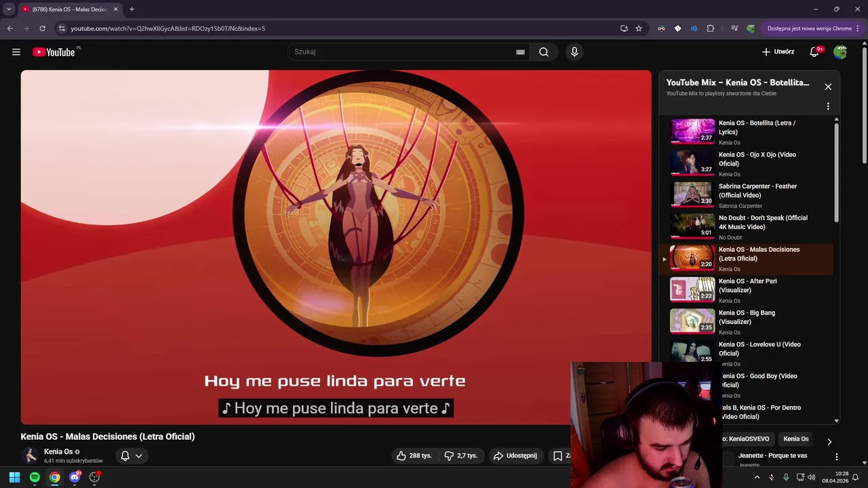Like the video with 288 tys.
Image resolution: width=868 pixels, height=488 pixels.
pyautogui.click(x=414, y=456)
